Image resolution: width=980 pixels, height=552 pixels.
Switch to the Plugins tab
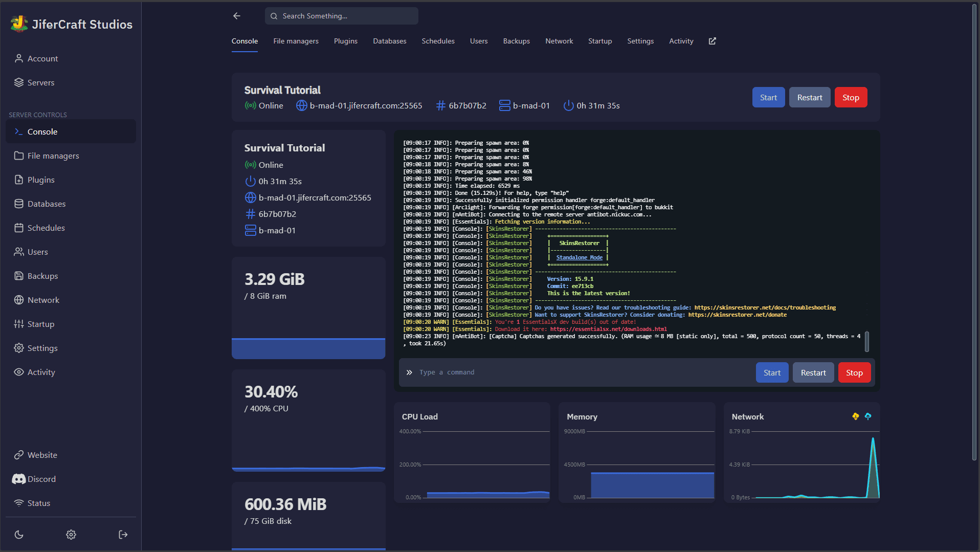coord(345,41)
